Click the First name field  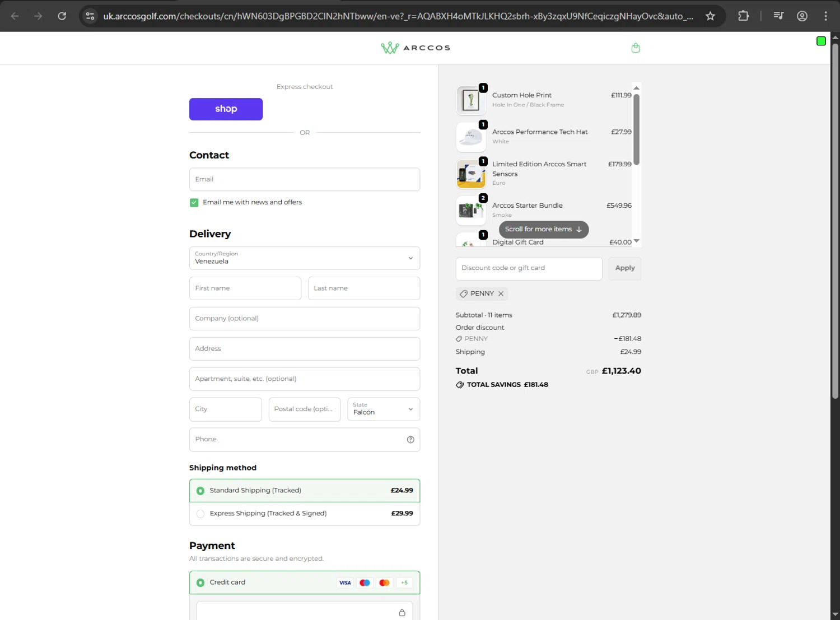point(245,288)
